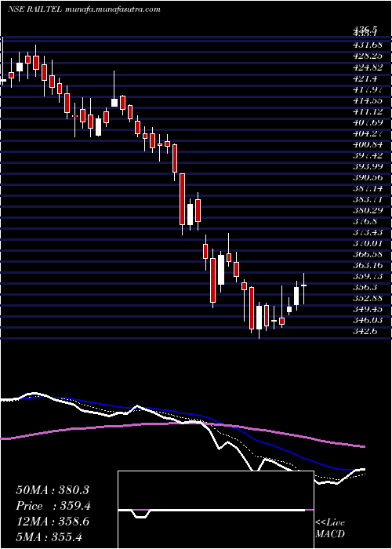Select the 383.71 price level label

(369, 199)
